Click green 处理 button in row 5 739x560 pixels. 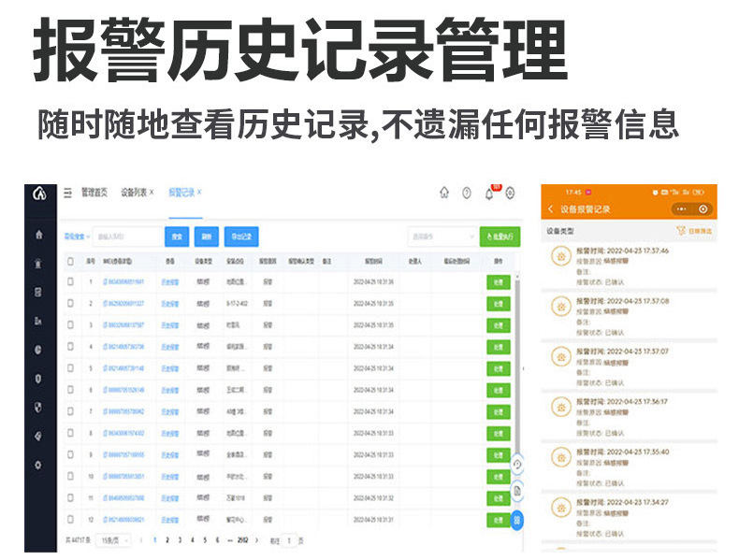[x=499, y=368]
